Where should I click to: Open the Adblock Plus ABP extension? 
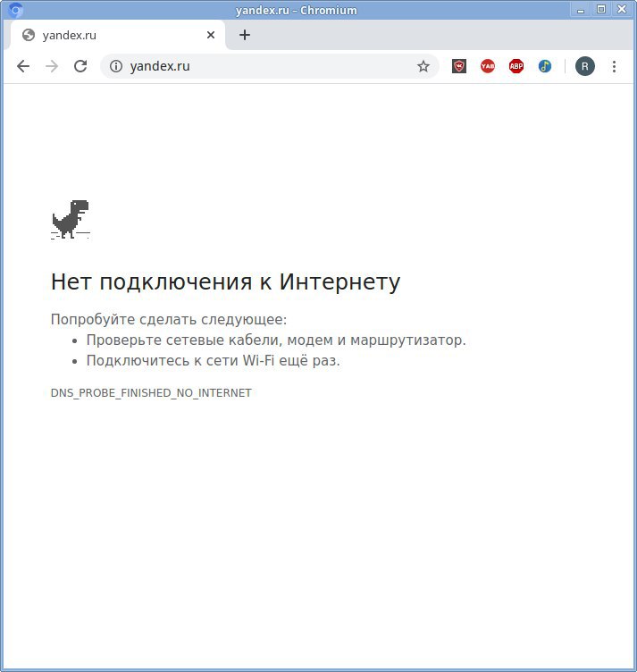(x=516, y=66)
